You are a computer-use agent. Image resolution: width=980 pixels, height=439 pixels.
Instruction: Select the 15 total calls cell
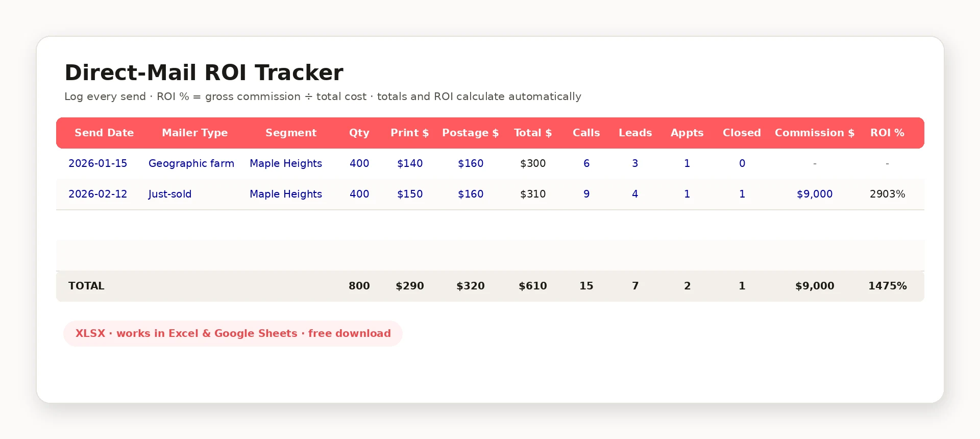pyautogui.click(x=586, y=286)
